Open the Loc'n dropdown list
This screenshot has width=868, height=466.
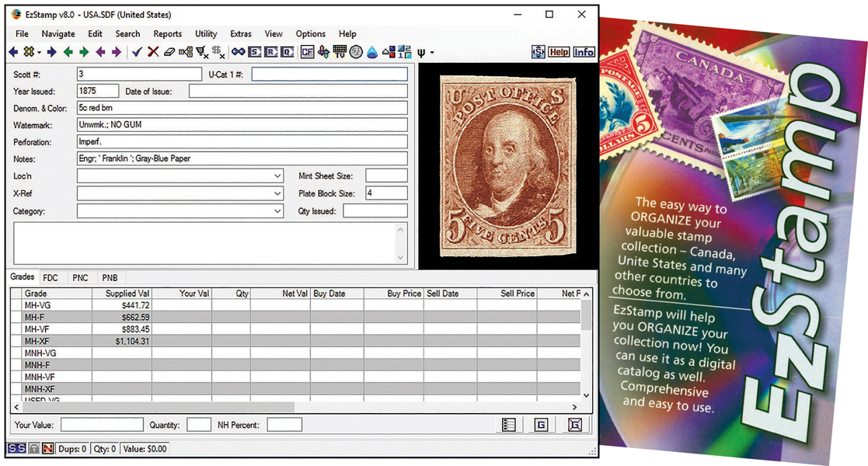coord(278,176)
